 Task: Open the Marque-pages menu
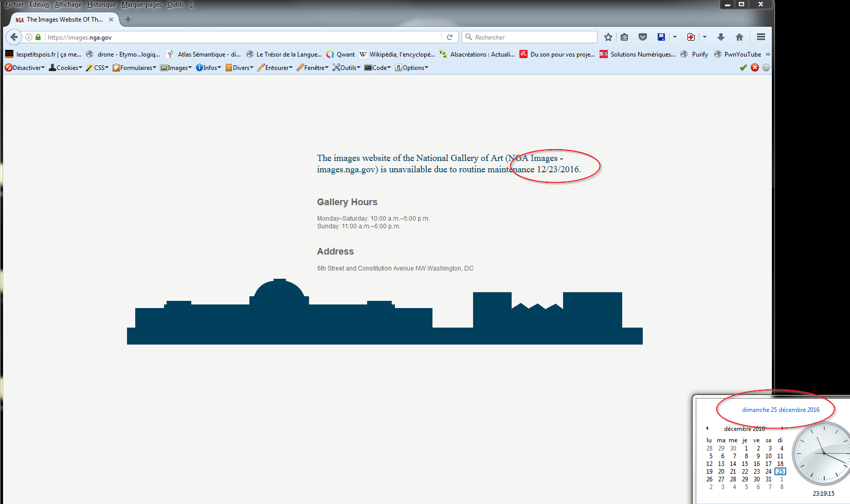tap(141, 5)
